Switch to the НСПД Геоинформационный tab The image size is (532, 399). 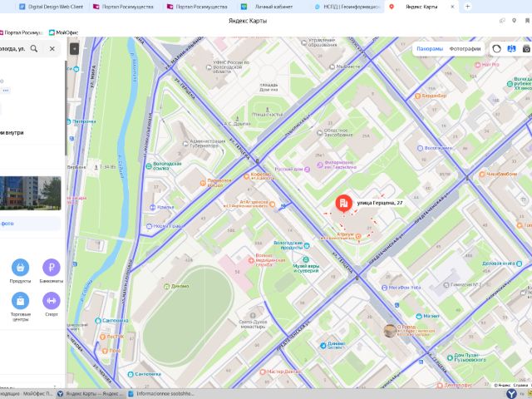coord(347,7)
